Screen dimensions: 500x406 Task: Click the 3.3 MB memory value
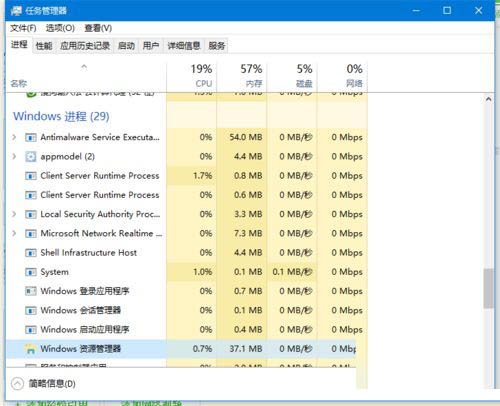(x=248, y=214)
